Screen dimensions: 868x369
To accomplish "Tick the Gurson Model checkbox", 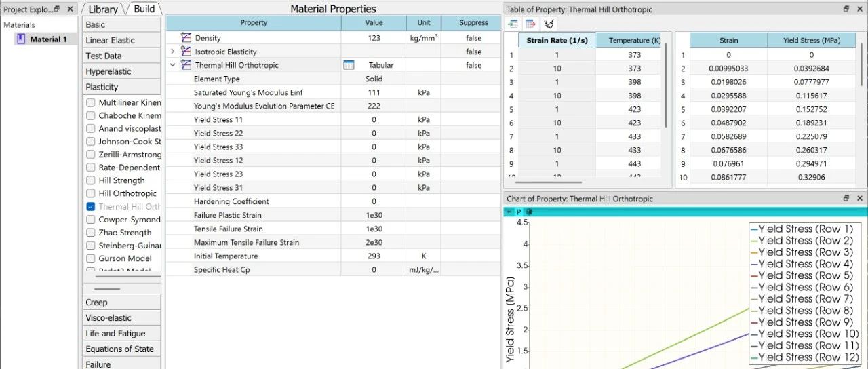I will point(91,258).
